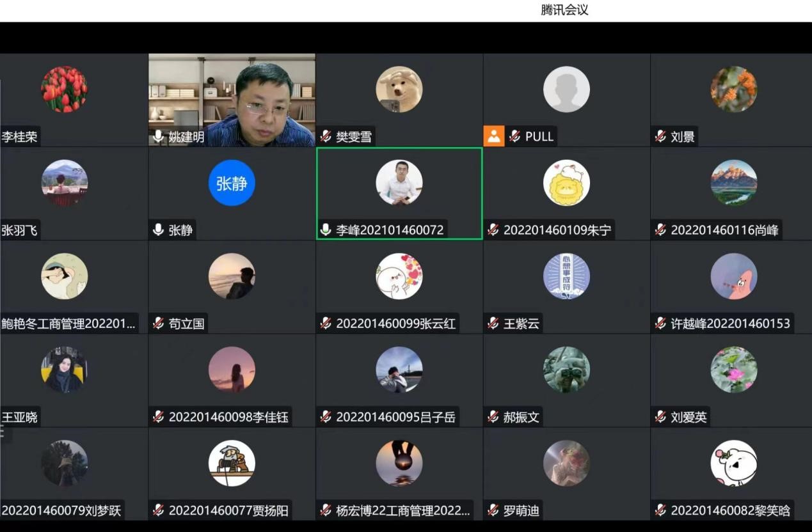This screenshot has height=532, width=812.
Task: Click the orange host badge on PULL tile
Action: [493, 136]
